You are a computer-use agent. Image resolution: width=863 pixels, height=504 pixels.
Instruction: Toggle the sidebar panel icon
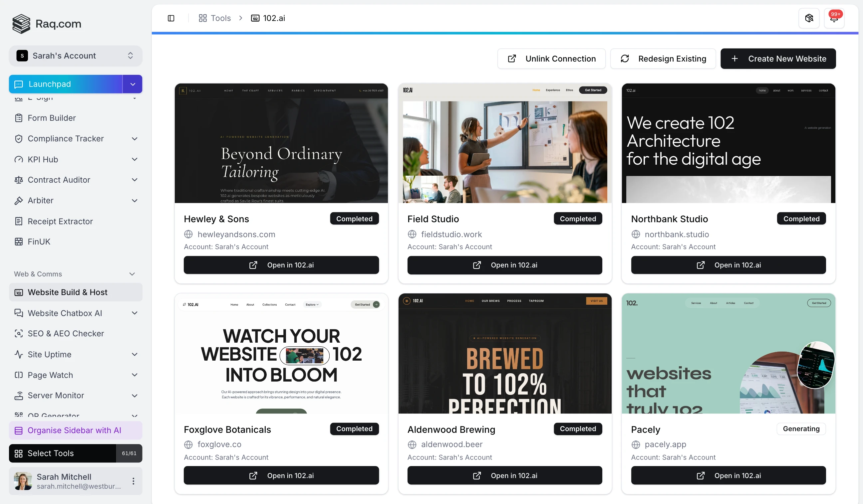[x=171, y=18]
